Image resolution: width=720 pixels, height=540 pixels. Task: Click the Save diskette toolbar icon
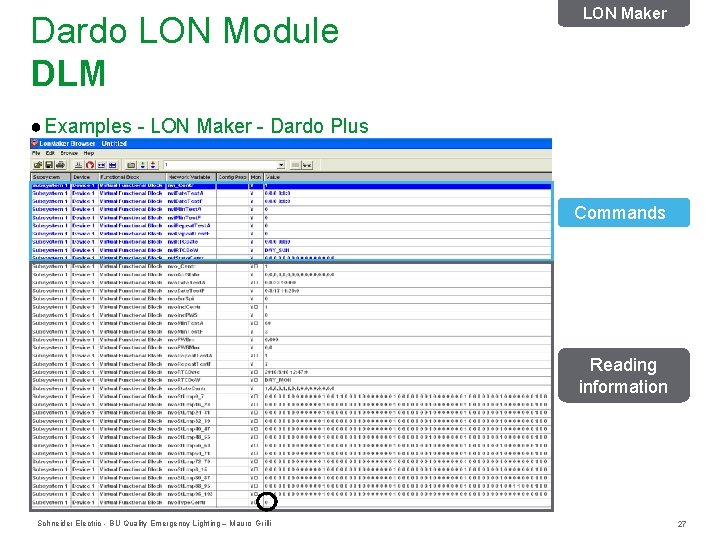(x=49, y=165)
